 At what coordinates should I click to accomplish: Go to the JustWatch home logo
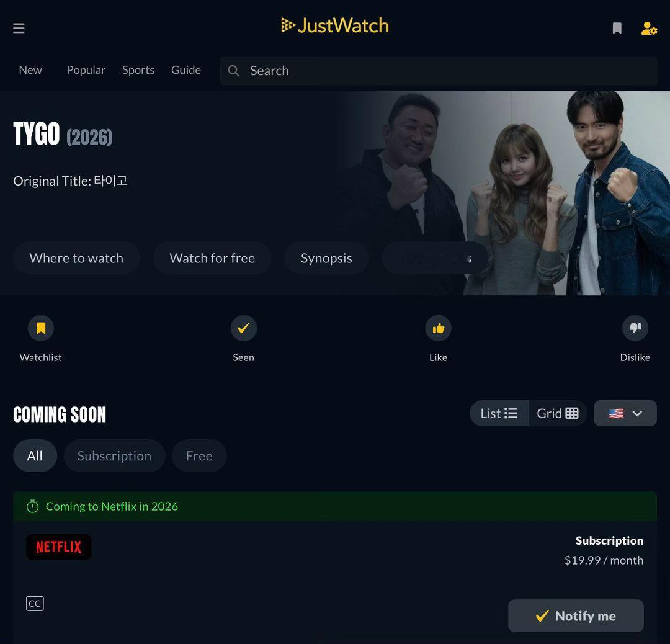click(335, 25)
